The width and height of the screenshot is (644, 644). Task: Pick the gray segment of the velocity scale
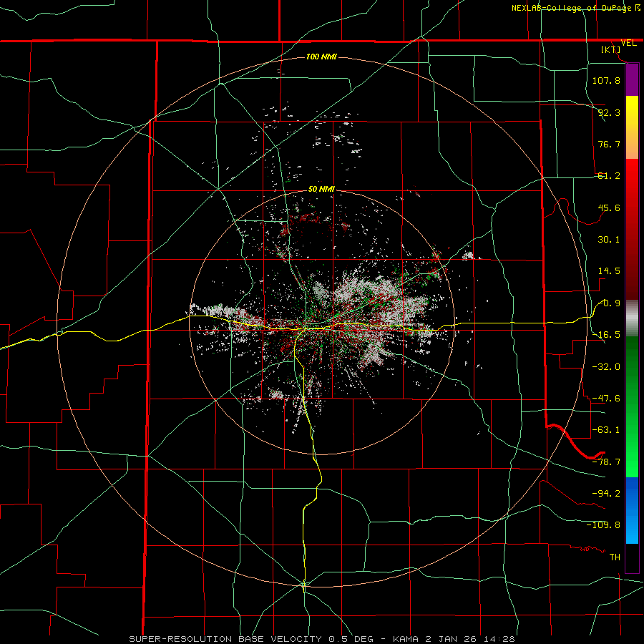pos(632,318)
